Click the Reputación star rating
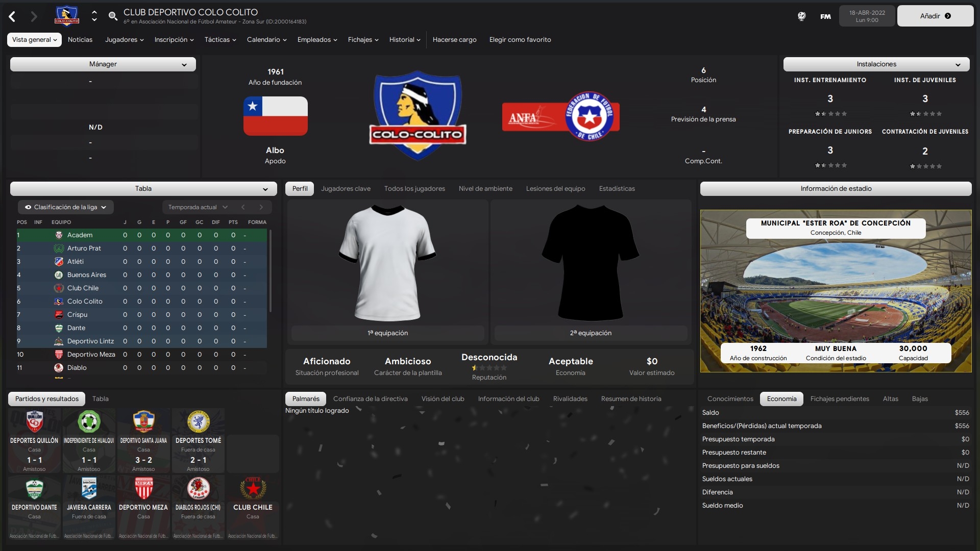The width and height of the screenshot is (980, 551). pyautogui.click(x=489, y=368)
